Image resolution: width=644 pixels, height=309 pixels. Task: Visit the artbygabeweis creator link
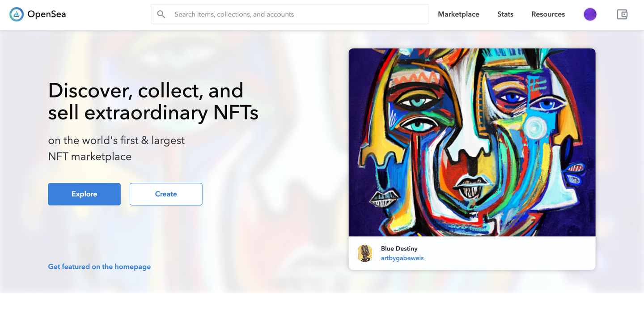point(402,258)
